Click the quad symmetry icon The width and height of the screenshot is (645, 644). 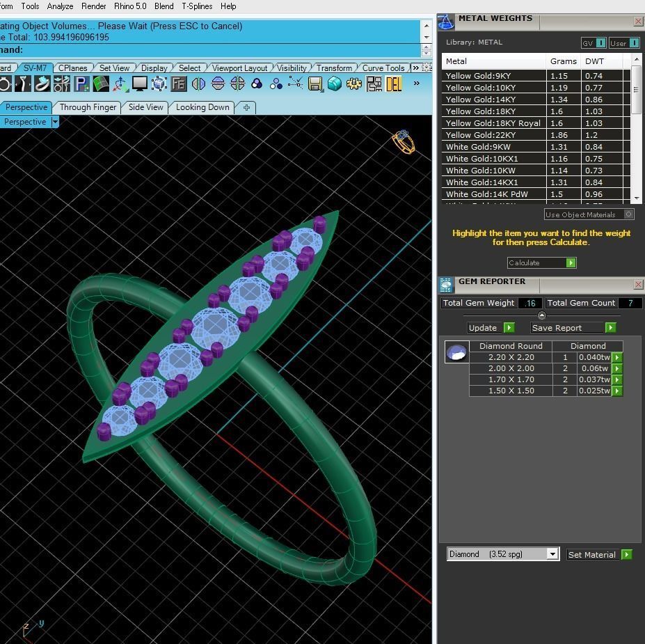237,84
